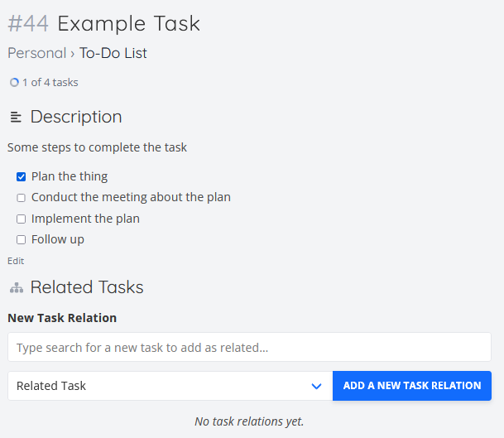Mark Follow up as done

[x=22, y=240]
